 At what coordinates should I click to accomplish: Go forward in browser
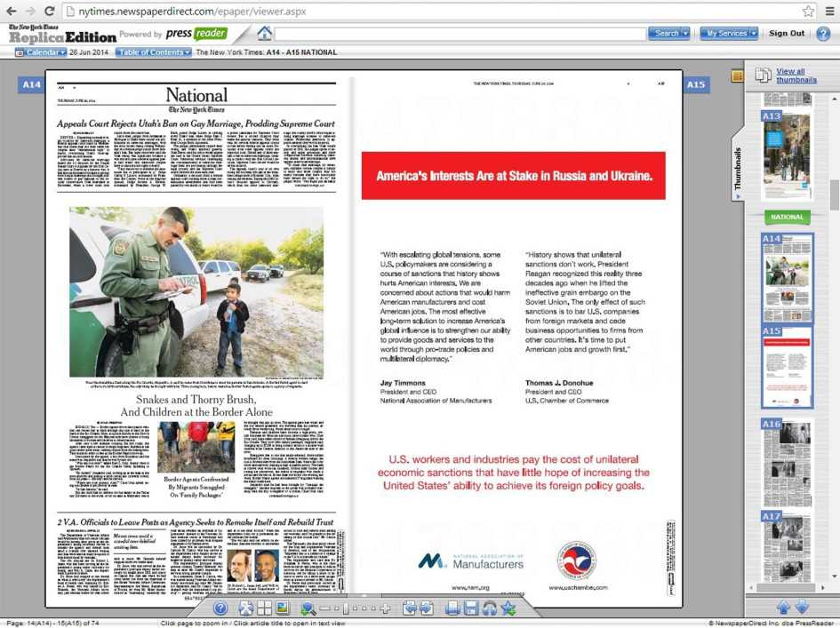[30, 11]
